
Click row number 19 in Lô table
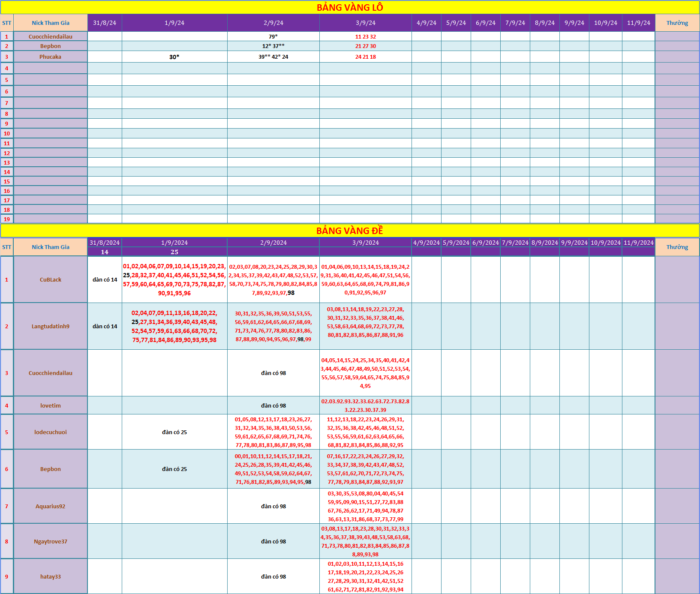click(6, 219)
